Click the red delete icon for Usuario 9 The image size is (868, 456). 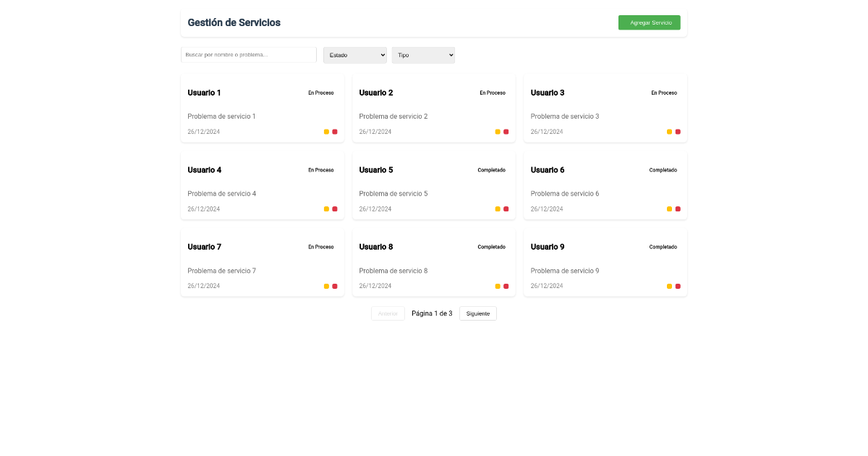677,286
